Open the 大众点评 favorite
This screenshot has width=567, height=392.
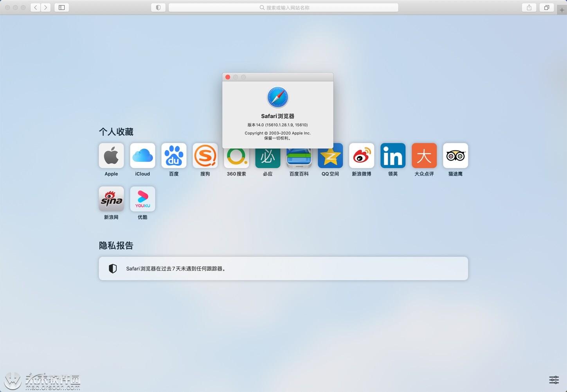click(424, 155)
